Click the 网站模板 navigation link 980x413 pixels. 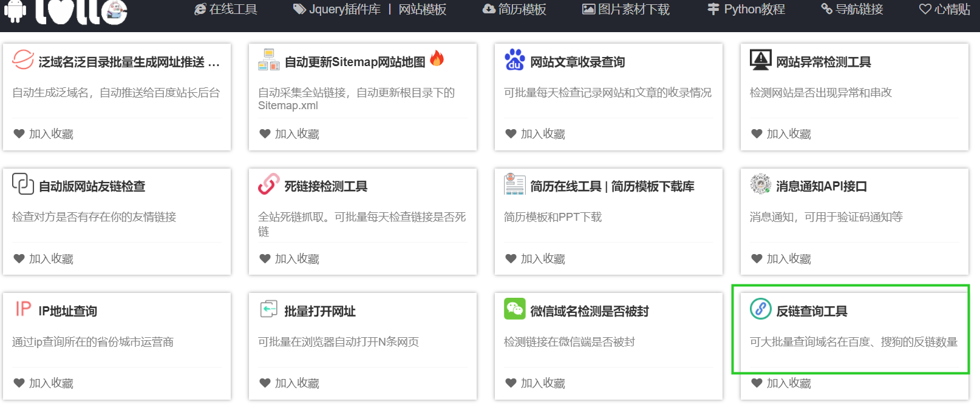423,10
